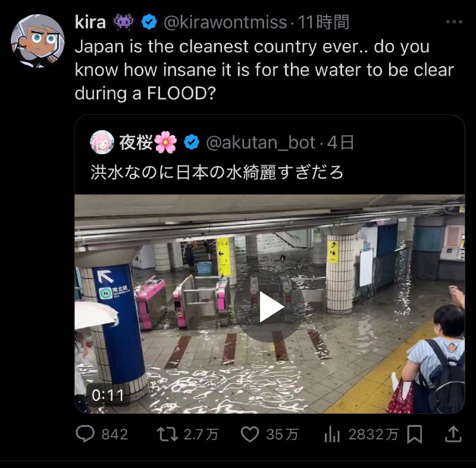Like the tweet via the heart icon
The width and height of the screenshot is (476, 468).
[x=249, y=434]
